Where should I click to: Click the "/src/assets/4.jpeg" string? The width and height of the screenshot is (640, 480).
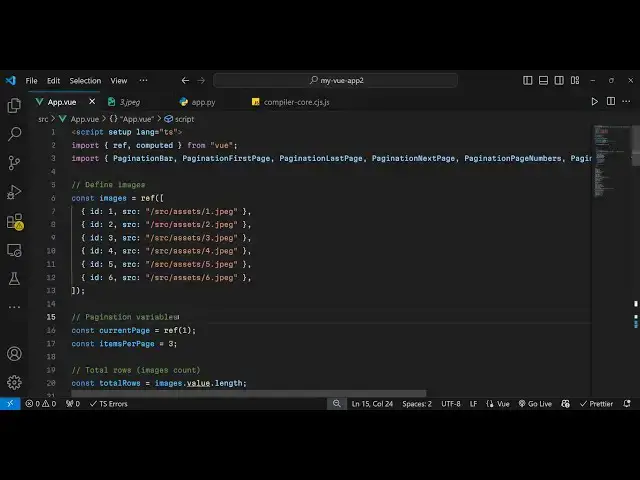coord(191,251)
